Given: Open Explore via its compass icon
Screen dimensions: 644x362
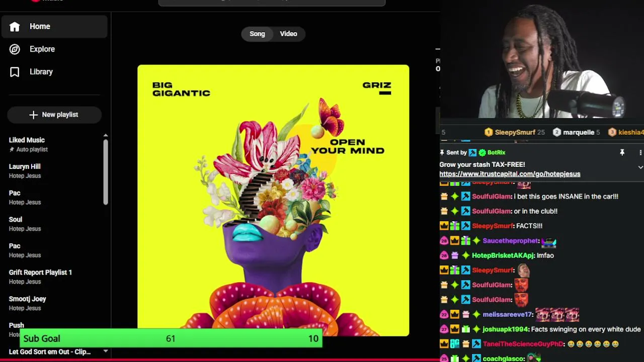Looking at the screenshot, I should coord(15,49).
